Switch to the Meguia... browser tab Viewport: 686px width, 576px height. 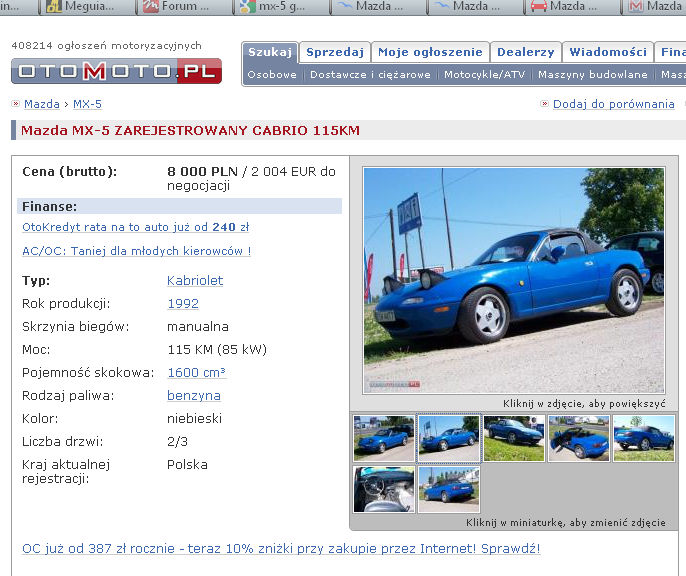pyautogui.click(x=88, y=6)
